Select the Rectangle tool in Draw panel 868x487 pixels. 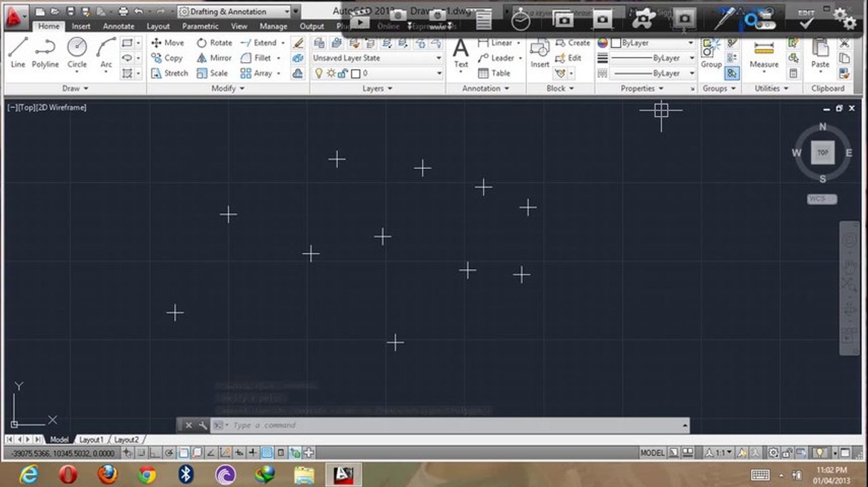[127, 43]
